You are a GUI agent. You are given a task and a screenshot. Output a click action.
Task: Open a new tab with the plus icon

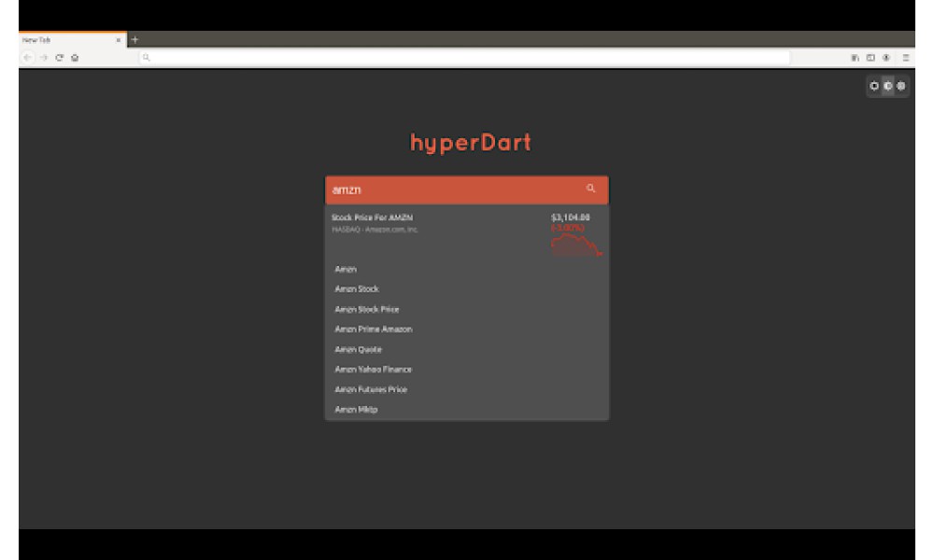click(x=135, y=40)
